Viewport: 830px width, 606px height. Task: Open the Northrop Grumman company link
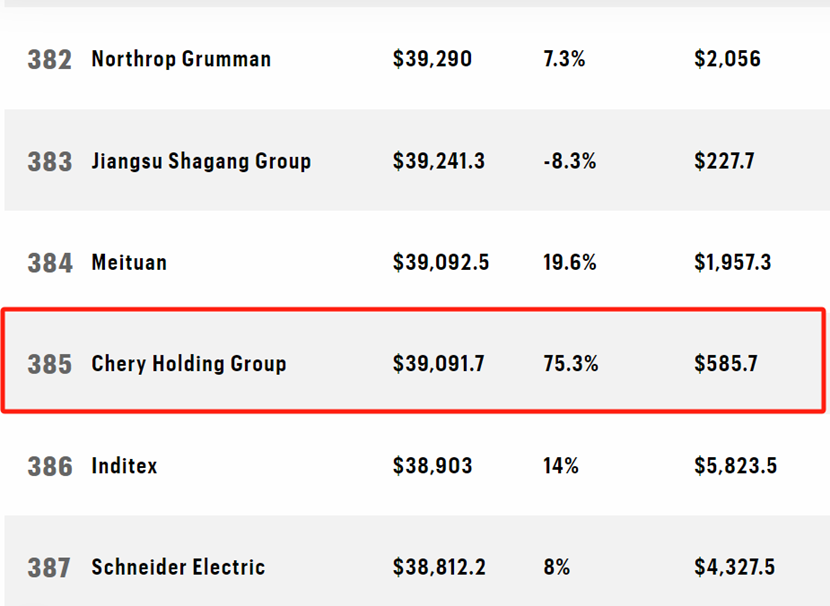pyautogui.click(x=181, y=59)
